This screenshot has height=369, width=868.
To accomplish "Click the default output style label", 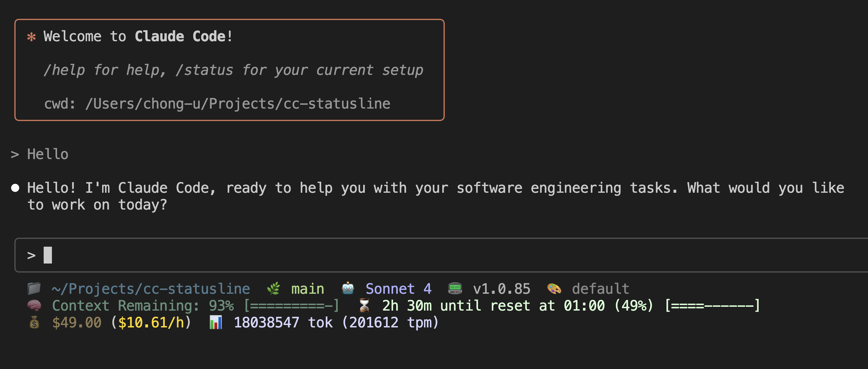I will 601,289.
